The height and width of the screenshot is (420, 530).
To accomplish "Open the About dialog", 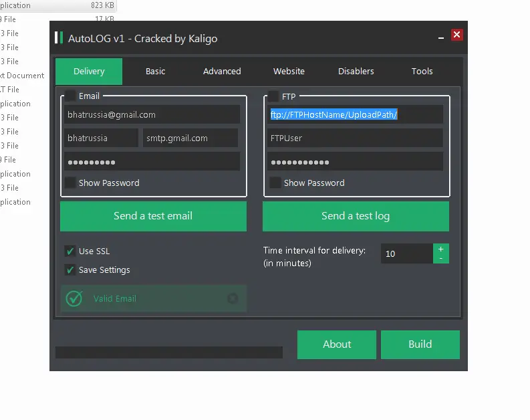I will [336, 344].
